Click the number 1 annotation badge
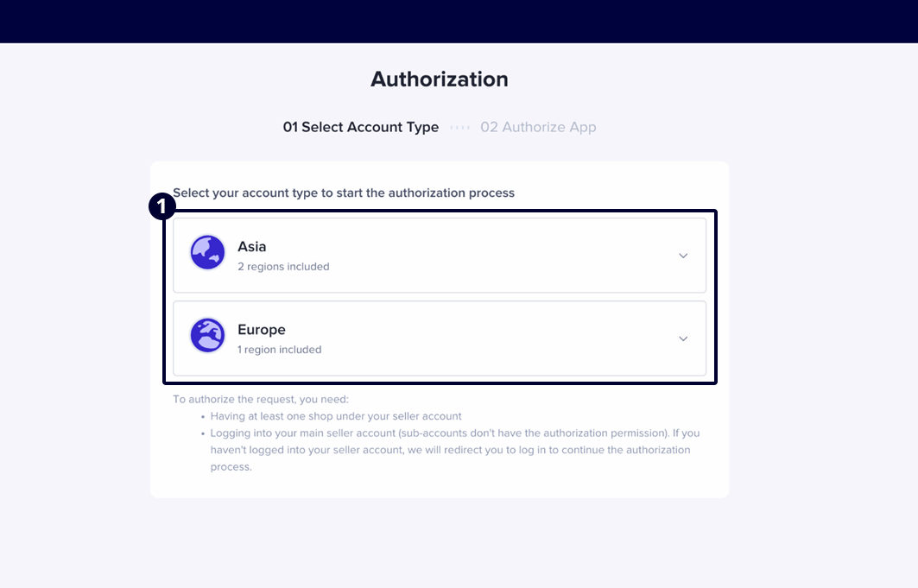This screenshot has width=918, height=588. pyautogui.click(x=162, y=207)
